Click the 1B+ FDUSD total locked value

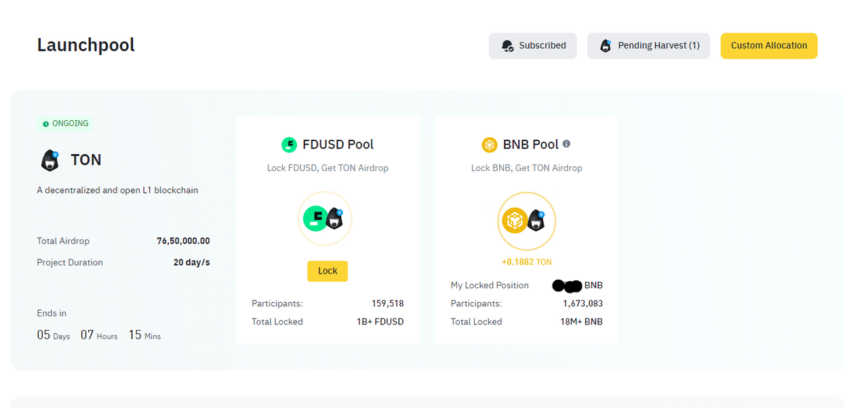(x=380, y=322)
